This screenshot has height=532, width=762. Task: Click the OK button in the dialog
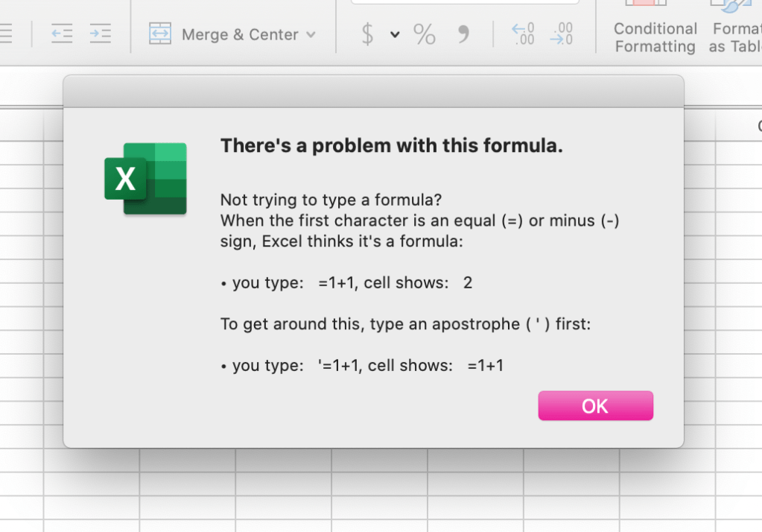click(595, 405)
